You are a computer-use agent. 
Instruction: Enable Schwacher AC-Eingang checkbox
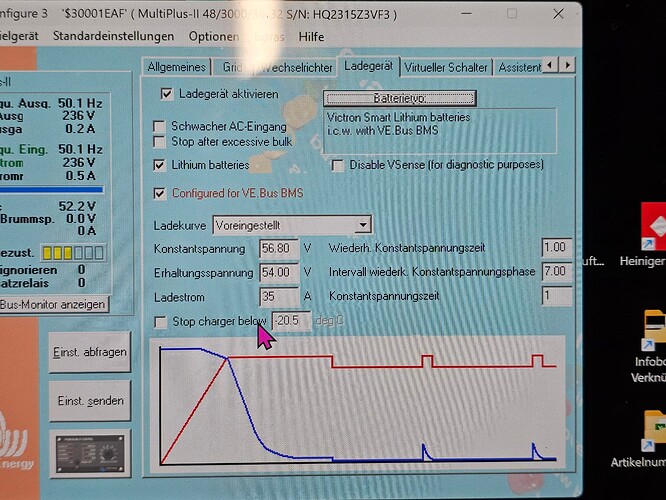click(159, 127)
